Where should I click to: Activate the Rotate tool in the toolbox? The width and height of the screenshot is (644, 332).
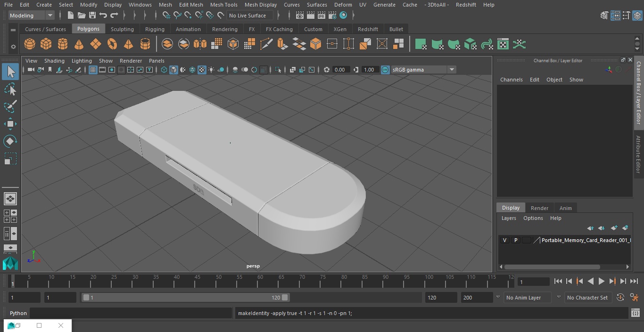(10, 141)
